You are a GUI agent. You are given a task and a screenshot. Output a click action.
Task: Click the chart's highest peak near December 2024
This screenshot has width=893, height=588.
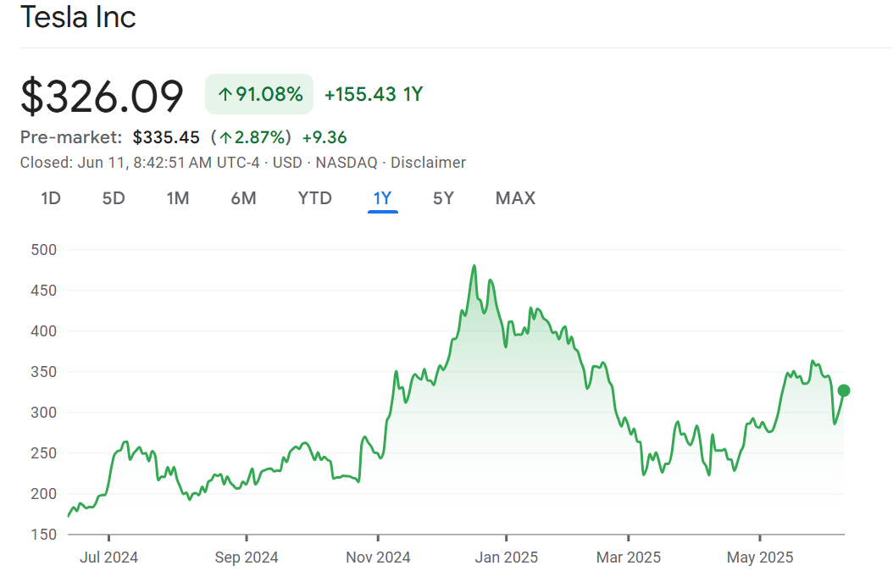[x=474, y=266]
